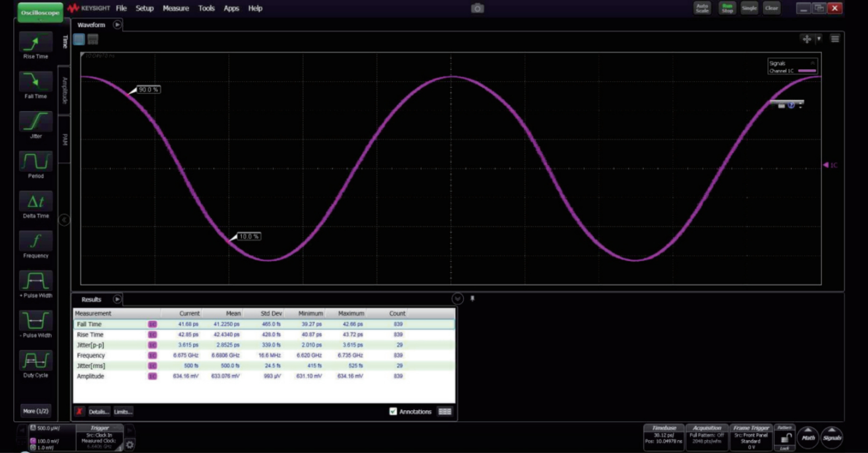Click the Keysight logo
The image size is (868, 453).
[89, 8]
